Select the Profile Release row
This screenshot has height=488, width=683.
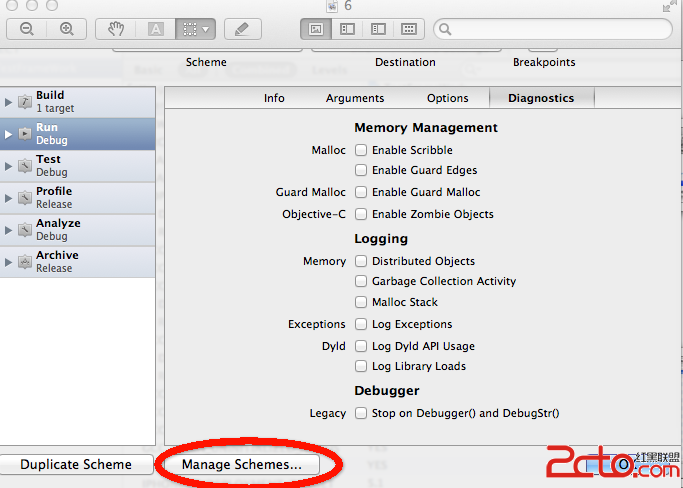click(78, 198)
